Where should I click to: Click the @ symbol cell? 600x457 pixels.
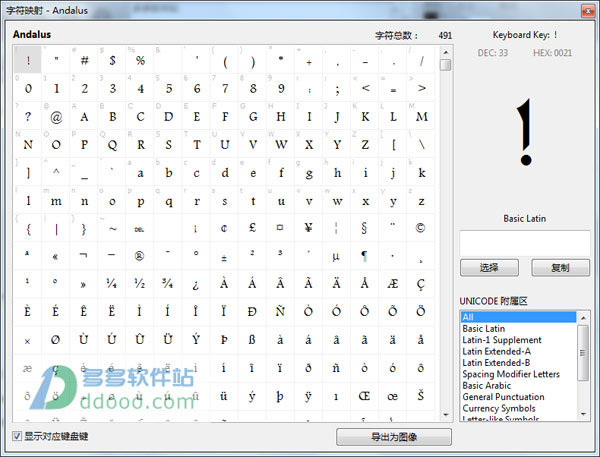click(56, 116)
